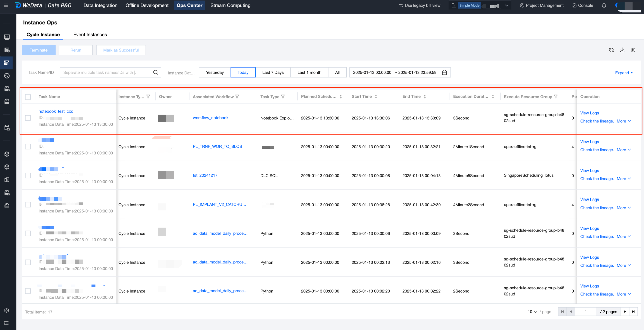Check the notebook_test_cxq row checkbox
This screenshot has width=644, height=330.
pos(28,118)
